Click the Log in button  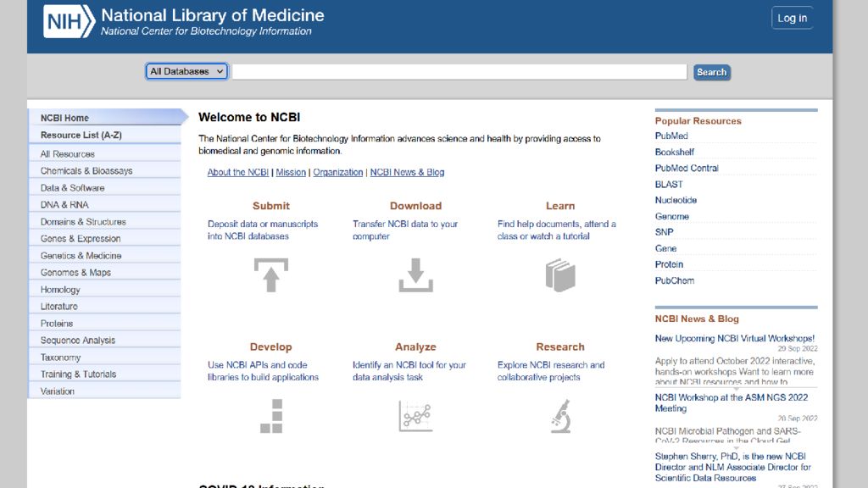point(793,19)
